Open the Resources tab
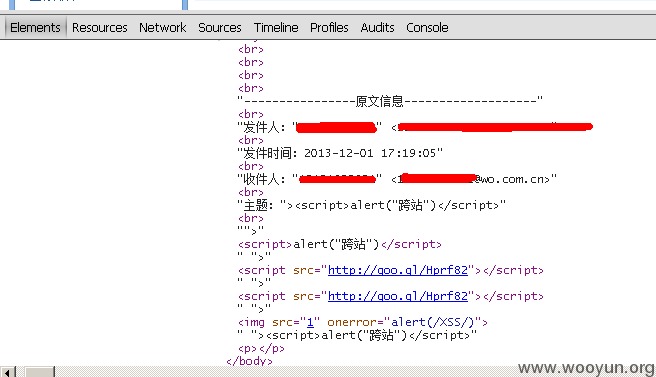 coord(100,28)
